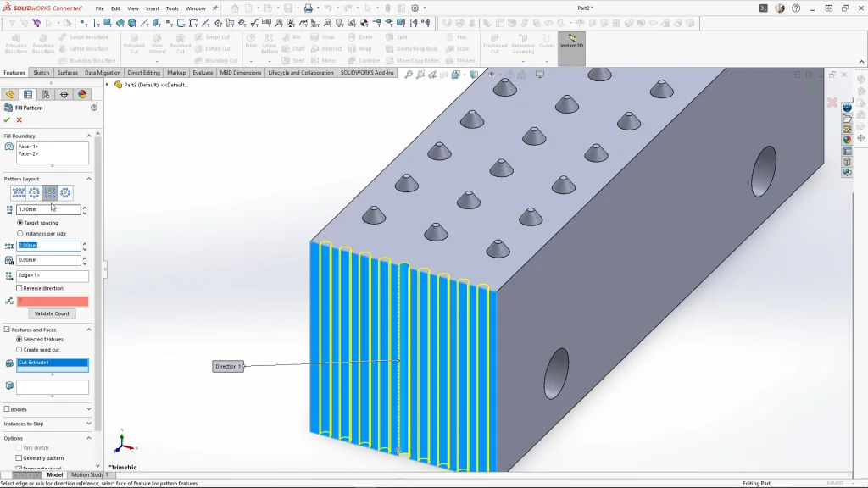Screen dimensions: 868x488
Task: Open Fill Pattern help question mark icon
Action: tap(94, 108)
